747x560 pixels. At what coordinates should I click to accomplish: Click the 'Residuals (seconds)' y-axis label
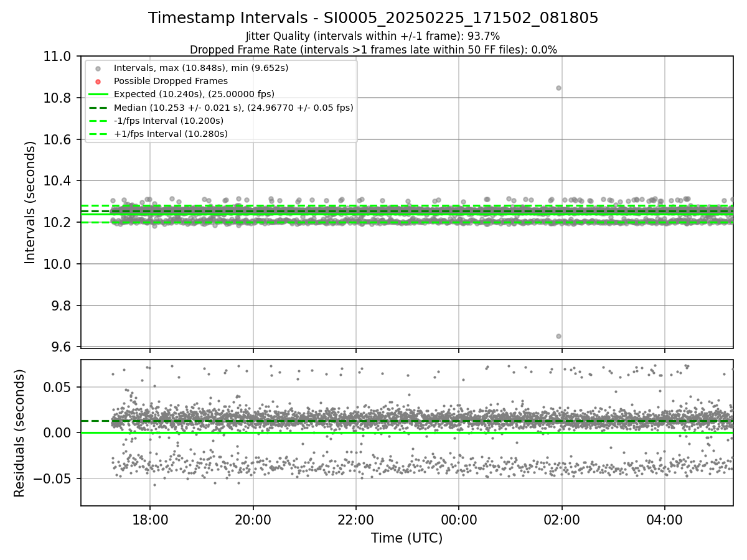pyautogui.click(x=19, y=432)
